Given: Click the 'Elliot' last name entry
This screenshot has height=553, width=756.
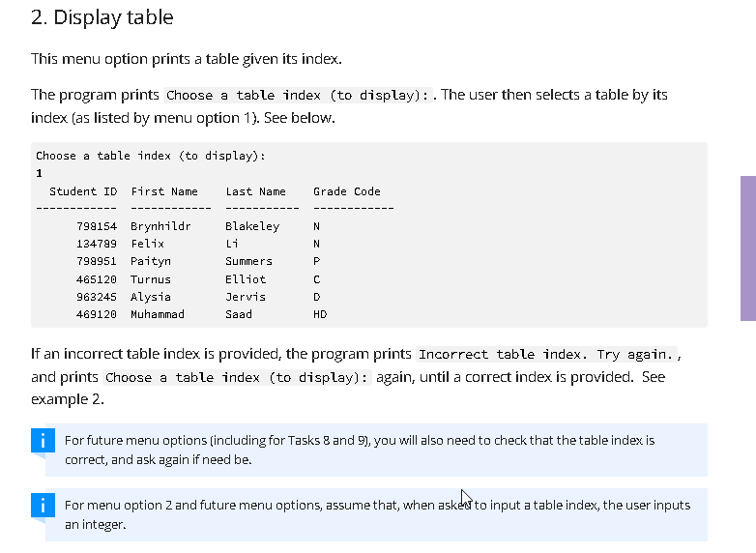Looking at the screenshot, I should 246,279.
